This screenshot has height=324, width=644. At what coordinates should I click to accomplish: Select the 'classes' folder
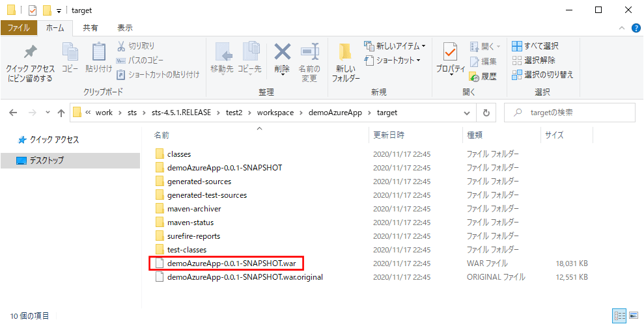point(179,154)
